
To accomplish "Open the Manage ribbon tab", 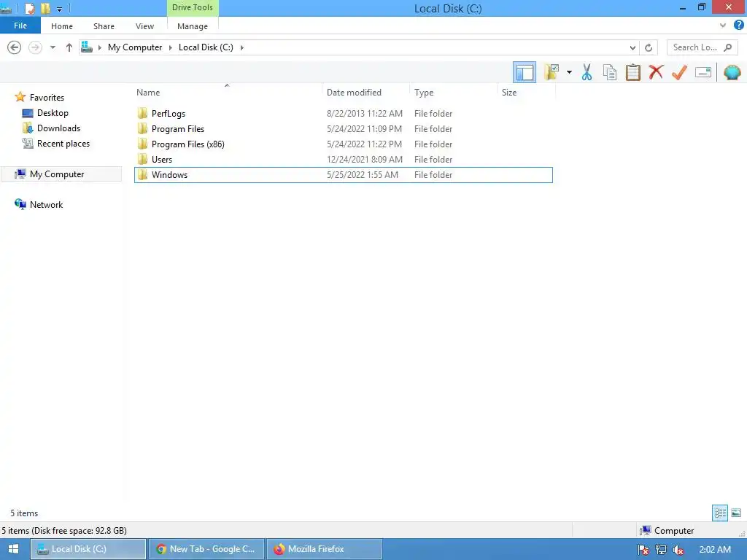I will click(x=193, y=26).
